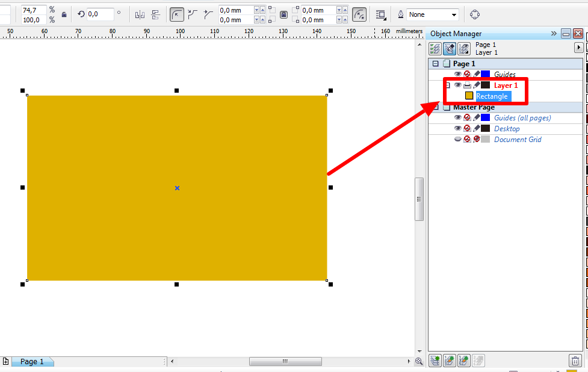Mirror the object horizontally
The width and height of the screenshot is (588, 372).
tap(140, 15)
